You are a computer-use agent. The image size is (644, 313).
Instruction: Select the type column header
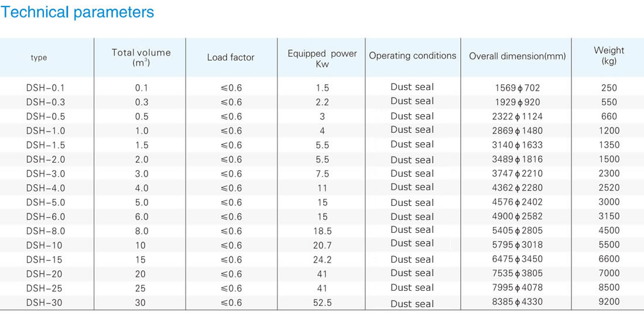(39, 58)
